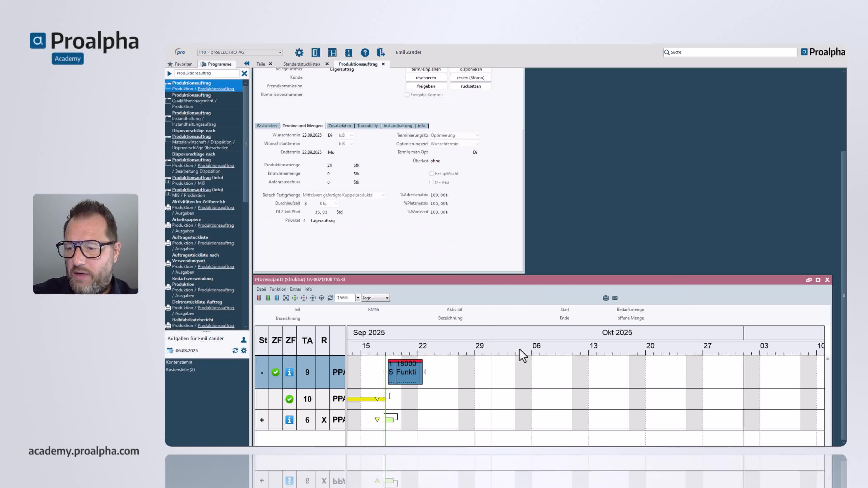Toggle the Res gelöscht checkbox

[x=432, y=174]
